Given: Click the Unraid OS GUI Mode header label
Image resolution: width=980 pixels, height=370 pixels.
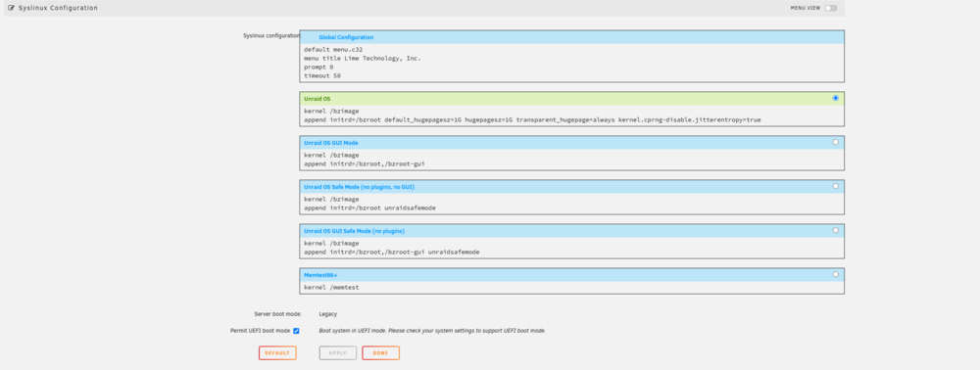Looking at the screenshot, I should tap(330, 143).
